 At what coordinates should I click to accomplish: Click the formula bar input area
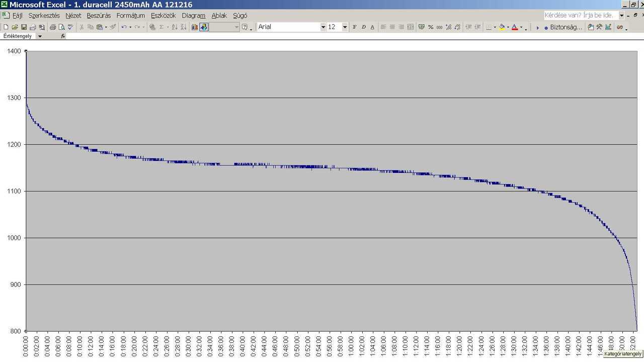[355, 36]
